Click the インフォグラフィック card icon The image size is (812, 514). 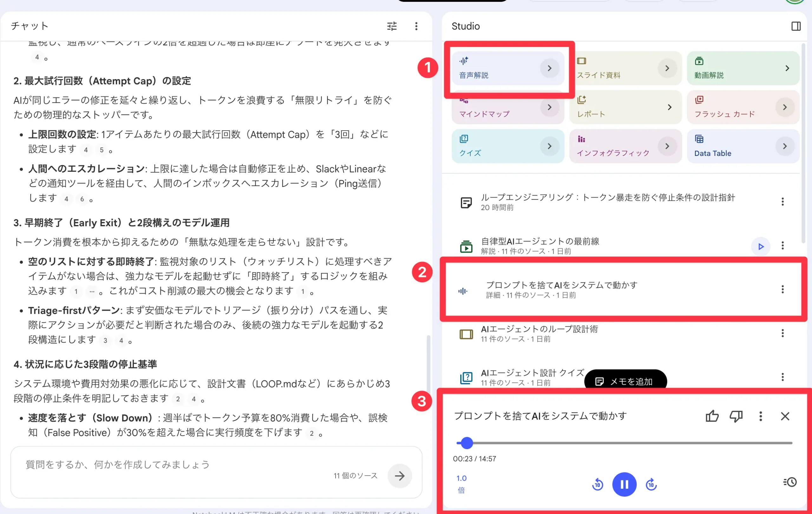[x=581, y=139]
